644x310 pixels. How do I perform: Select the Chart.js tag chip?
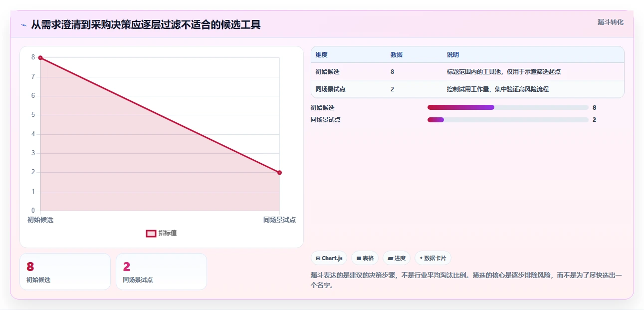point(329,258)
